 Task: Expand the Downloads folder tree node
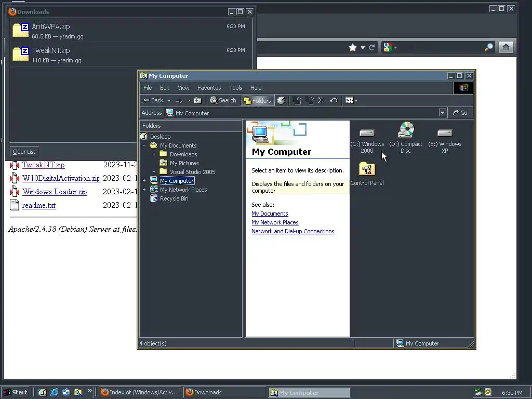coord(154,154)
